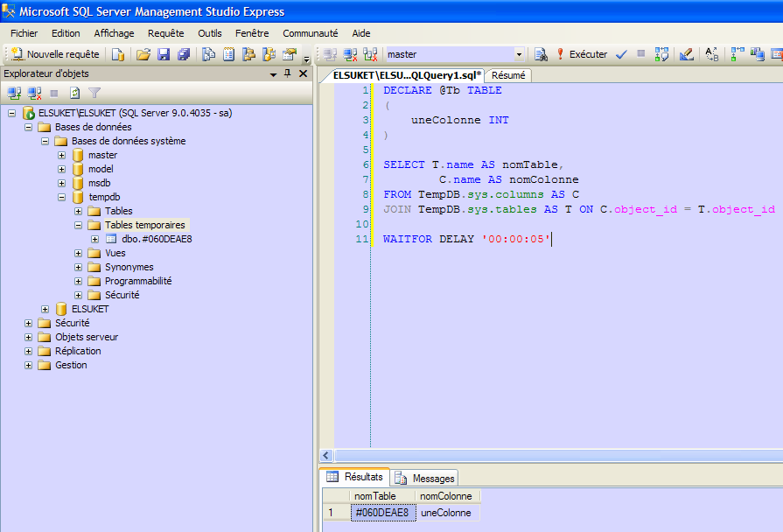Click the filter funnel icon in object explorer
Screen dimensions: 783x532
[94, 93]
